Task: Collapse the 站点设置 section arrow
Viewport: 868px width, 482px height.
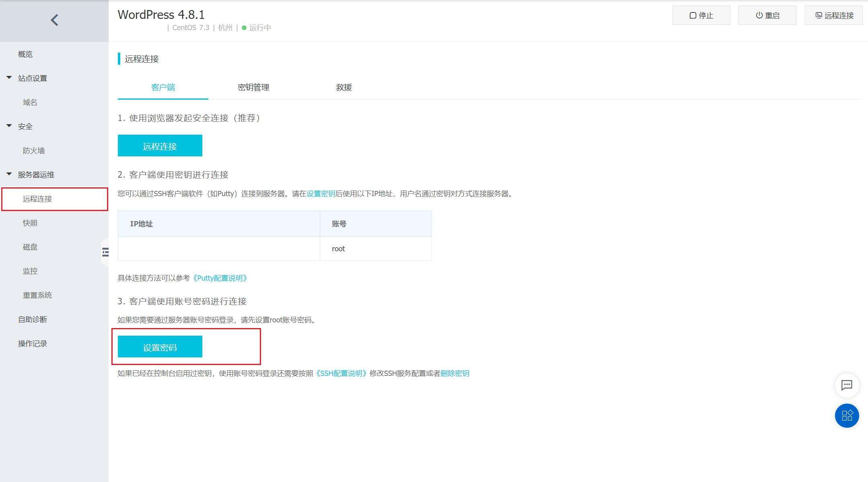Action: [x=9, y=77]
